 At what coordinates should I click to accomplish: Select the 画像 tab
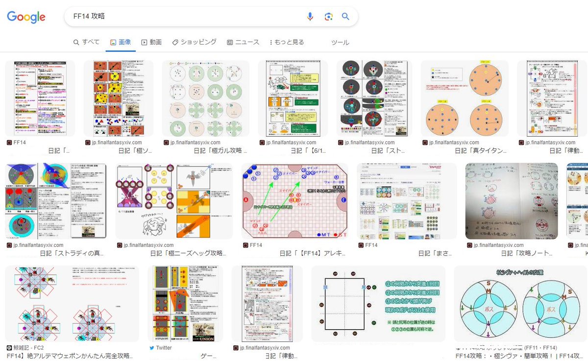pyautogui.click(x=121, y=42)
